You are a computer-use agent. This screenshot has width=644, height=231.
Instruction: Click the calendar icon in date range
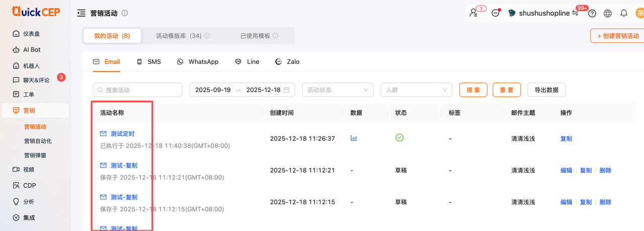point(287,90)
